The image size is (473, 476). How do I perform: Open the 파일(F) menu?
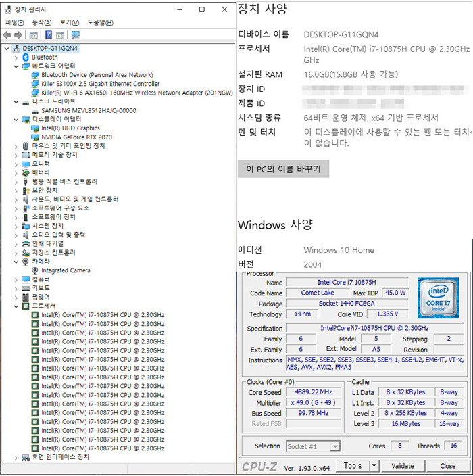14,22
